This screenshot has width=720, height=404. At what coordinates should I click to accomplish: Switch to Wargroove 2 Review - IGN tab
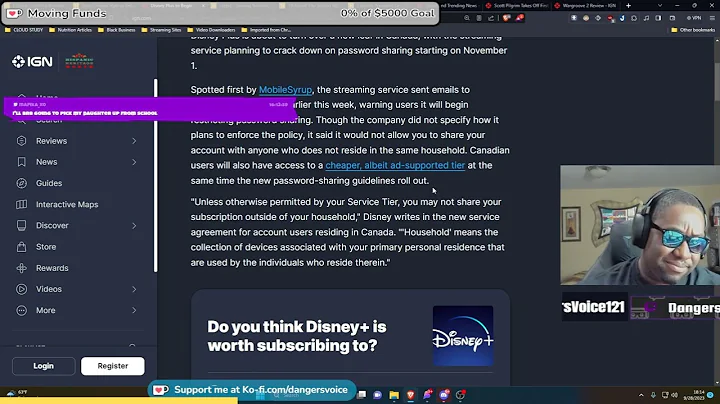click(x=585, y=6)
